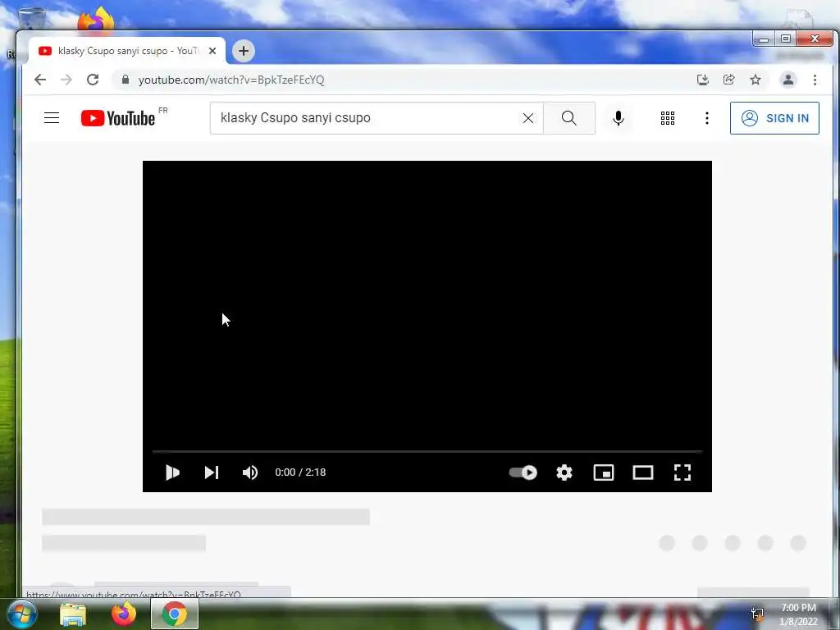The width and height of the screenshot is (840, 630).
Task: Click the address bar URL
Action: [x=231, y=80]
